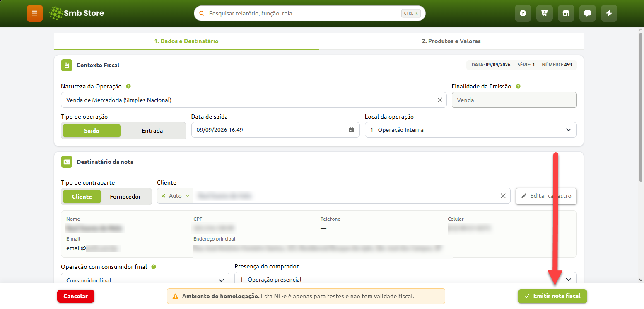Click the DATA: 09/09/2026 badge
644x309 pixels.
pos(491,65)
